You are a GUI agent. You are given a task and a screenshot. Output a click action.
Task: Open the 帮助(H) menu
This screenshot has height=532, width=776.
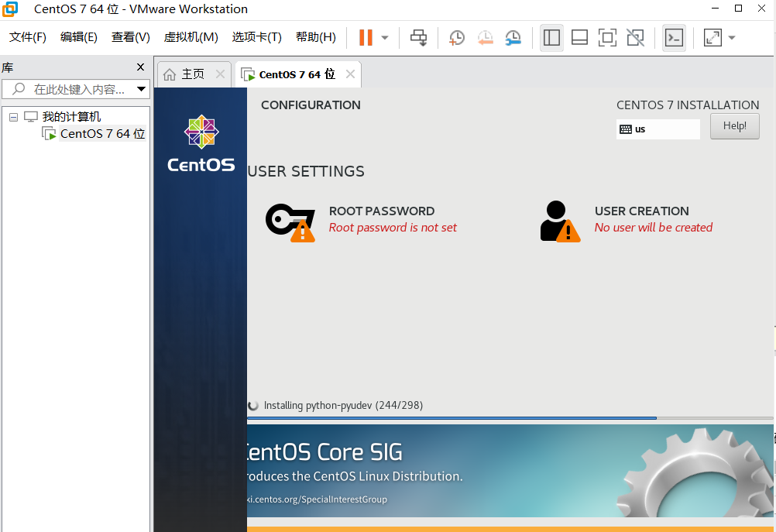coord(316,37)
